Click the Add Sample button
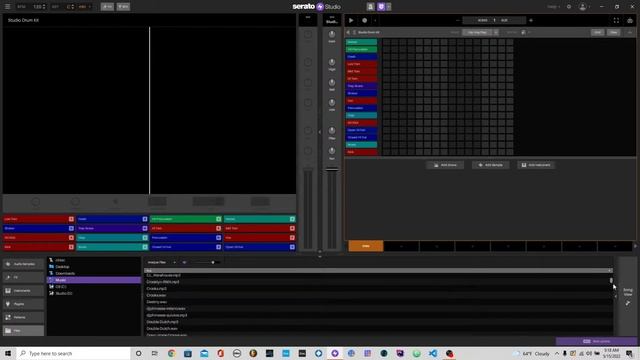640x360 pixels. (x=491, y=165)
